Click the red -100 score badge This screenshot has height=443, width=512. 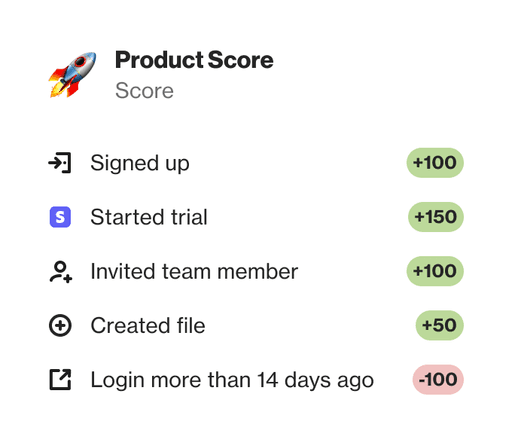tap(438, 380)
